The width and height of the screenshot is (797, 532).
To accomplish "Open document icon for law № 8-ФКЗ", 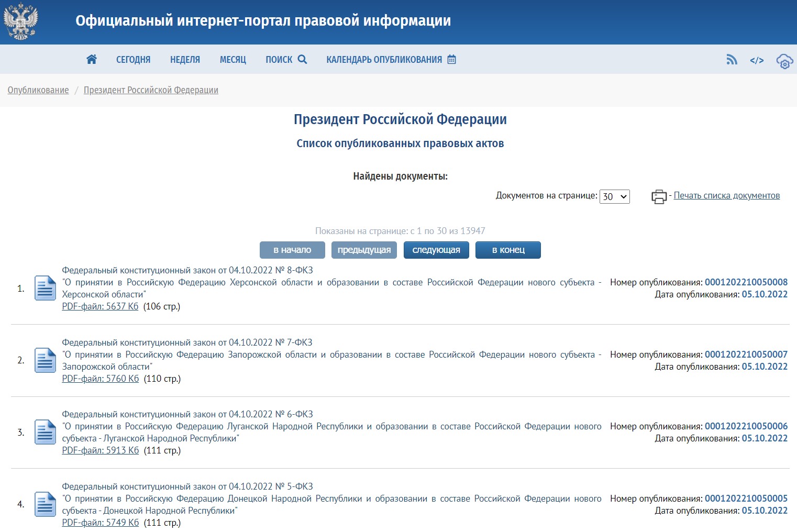I will pos(45,288).
